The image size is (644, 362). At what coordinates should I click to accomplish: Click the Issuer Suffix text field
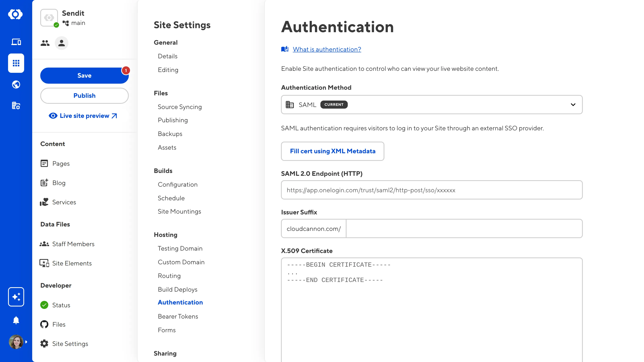coord(464,229)
